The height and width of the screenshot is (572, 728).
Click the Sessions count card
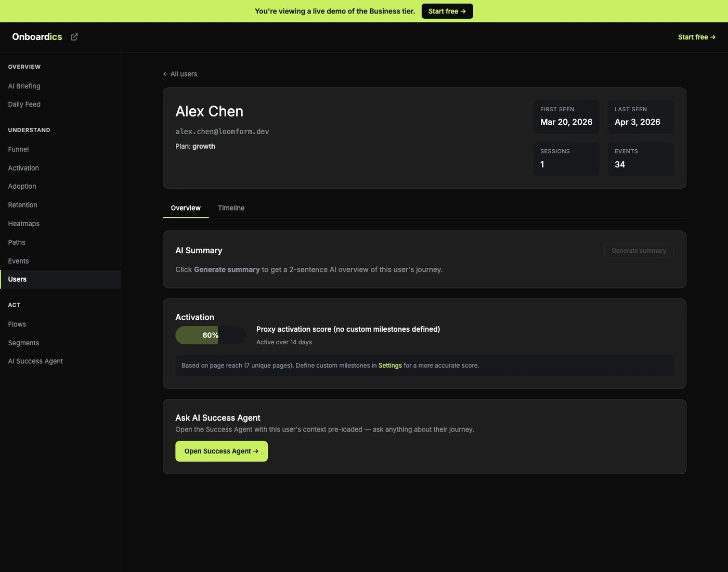coord(566,159)
